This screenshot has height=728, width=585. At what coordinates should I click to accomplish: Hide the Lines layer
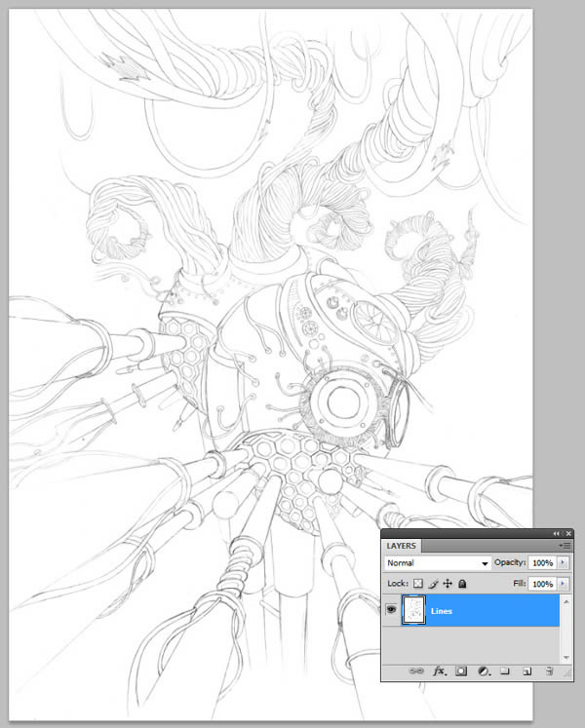coord(391,609)
